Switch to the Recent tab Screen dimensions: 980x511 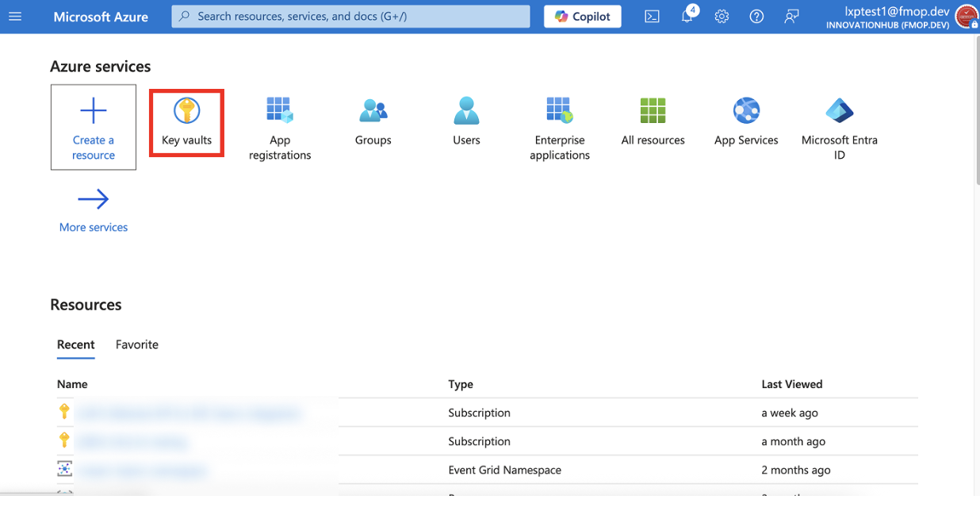click(x=76, y=345)
